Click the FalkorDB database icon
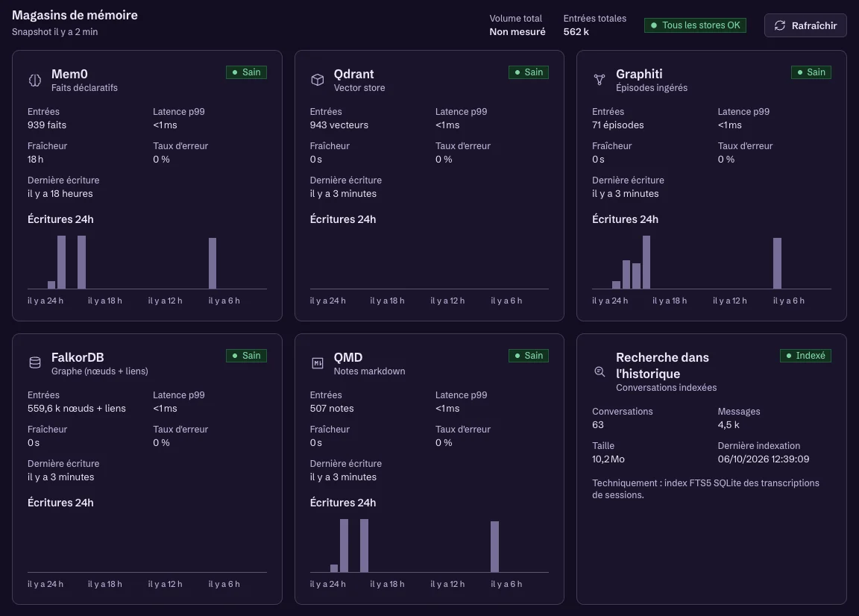This screenshot has width=859, height=616. 34,362
